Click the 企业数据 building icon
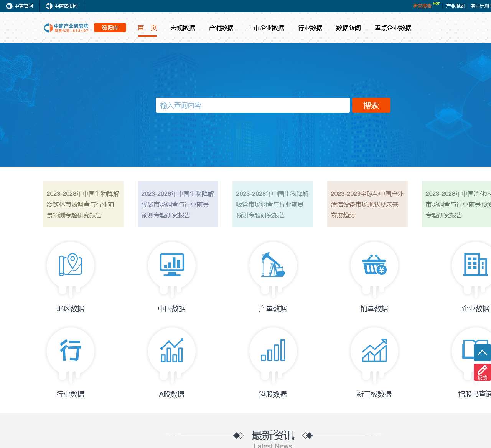Viewport: 491px width, 448px height. pos(475,265)
